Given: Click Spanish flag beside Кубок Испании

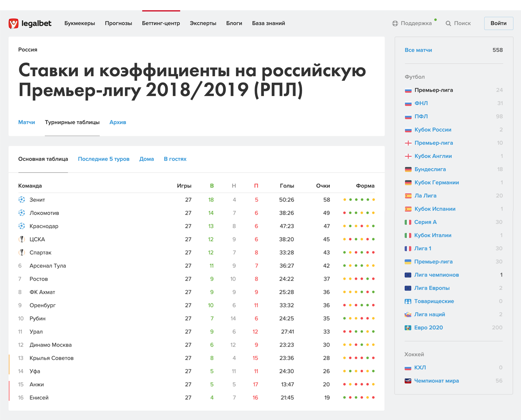Looking at the screenshot, I should (x=408, y=209).
